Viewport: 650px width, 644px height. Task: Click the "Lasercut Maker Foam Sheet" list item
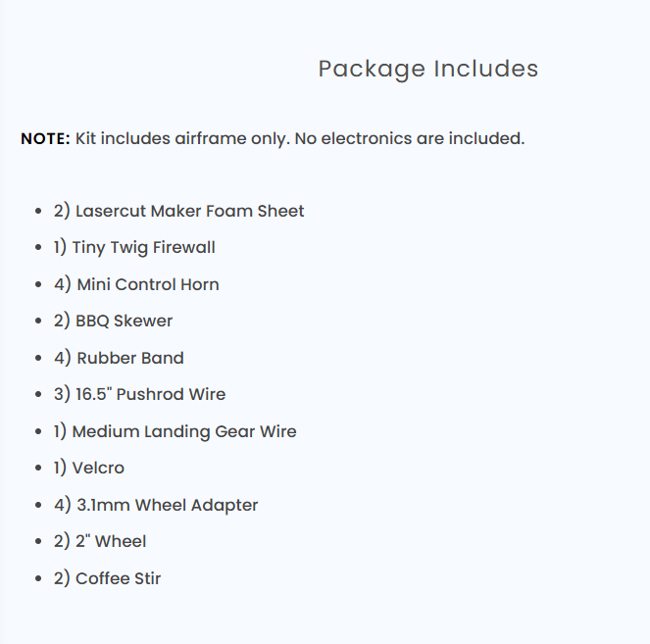pyautogui.click(x=179, y=211)
